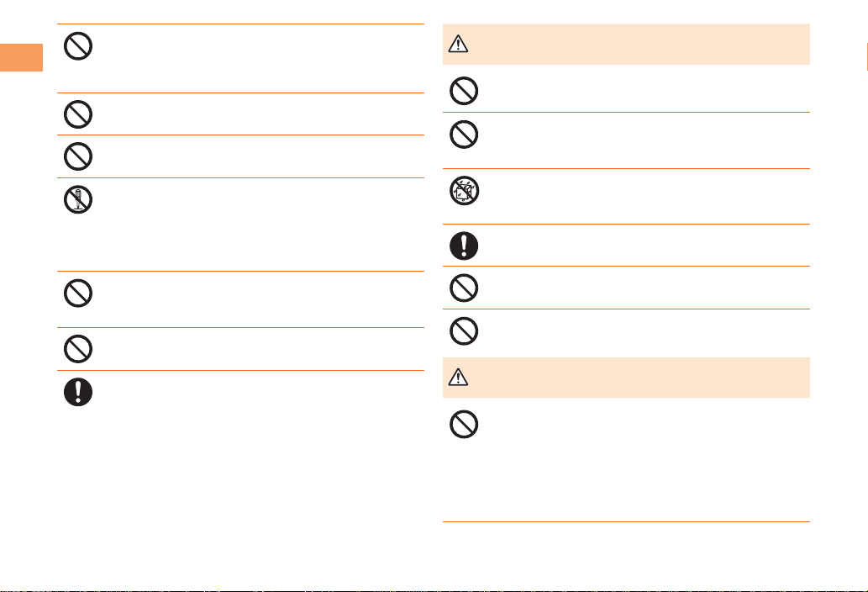Click the topmost prohibition icon in left column
868x592 pixels.
(78, 46)
